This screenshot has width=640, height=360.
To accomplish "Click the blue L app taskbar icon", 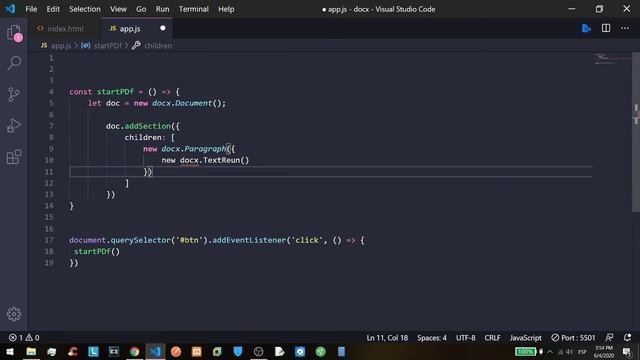I will coord(93,351).
